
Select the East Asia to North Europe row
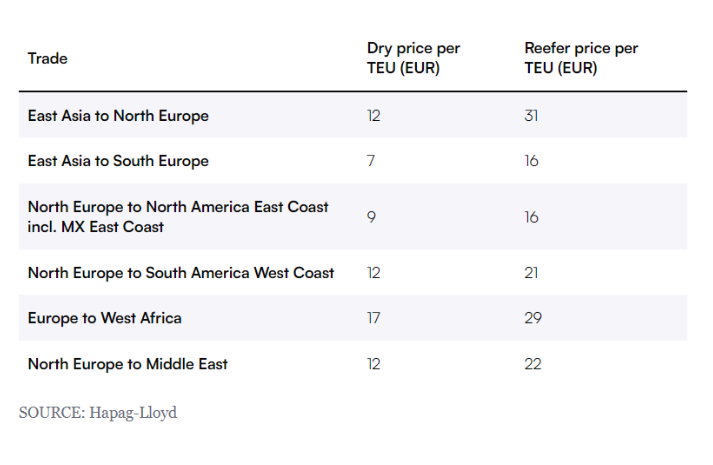click(x=353, y=115)
